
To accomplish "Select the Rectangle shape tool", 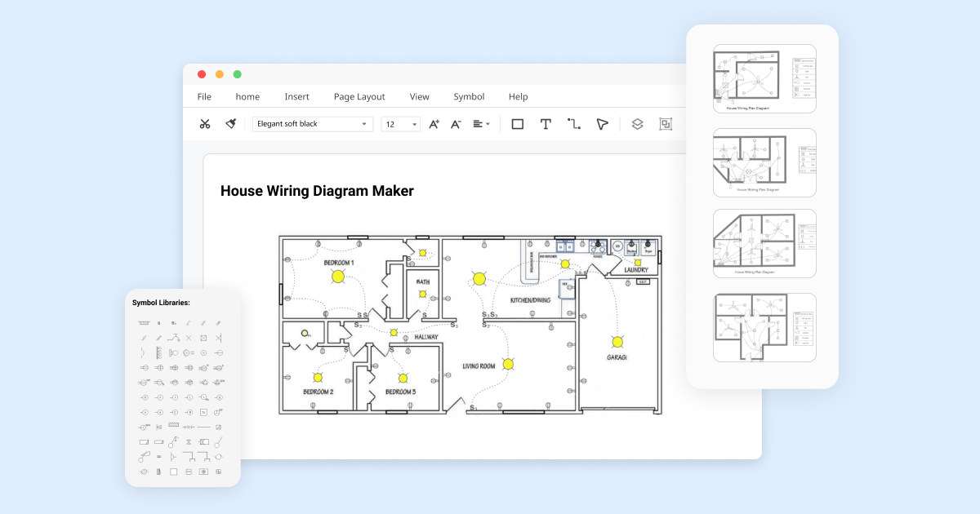I will point(517,123).
